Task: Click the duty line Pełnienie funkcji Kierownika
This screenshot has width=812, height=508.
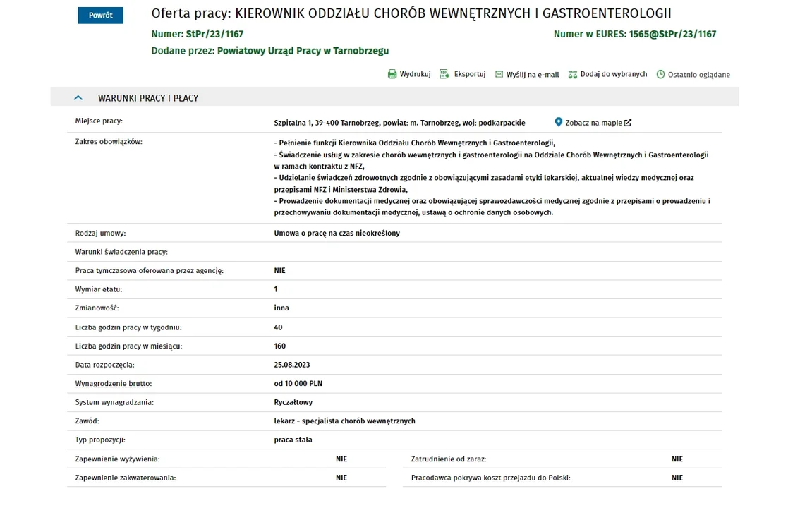Action: pyautogui.click(x=414, y=143)
